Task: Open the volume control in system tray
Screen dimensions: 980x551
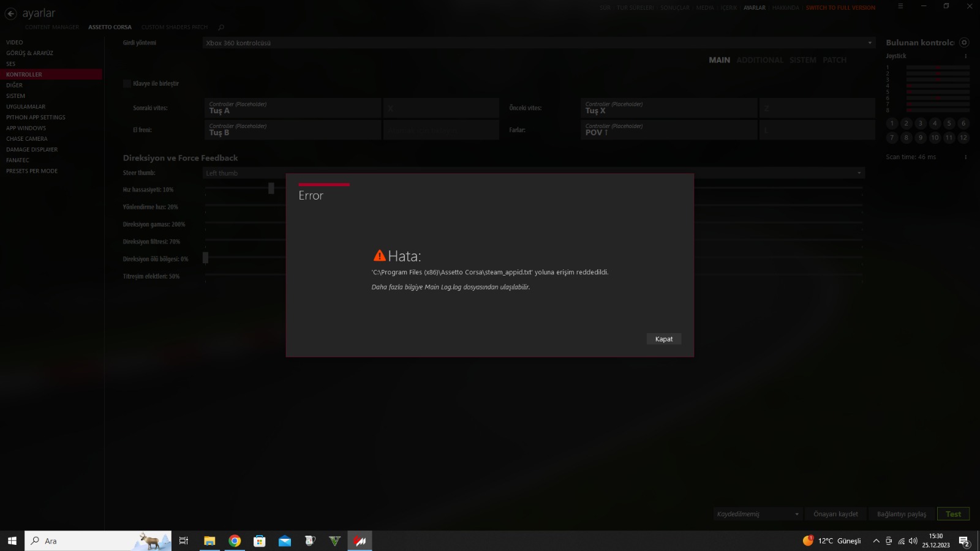Action: 913,541
